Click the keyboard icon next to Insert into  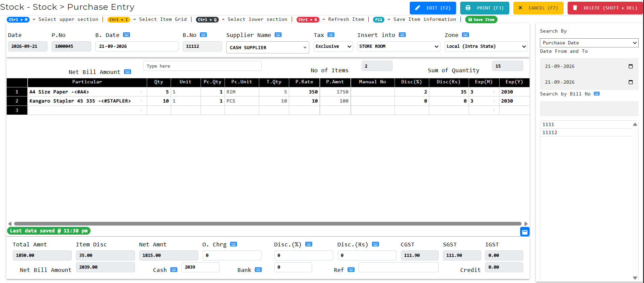pos(402,35)
